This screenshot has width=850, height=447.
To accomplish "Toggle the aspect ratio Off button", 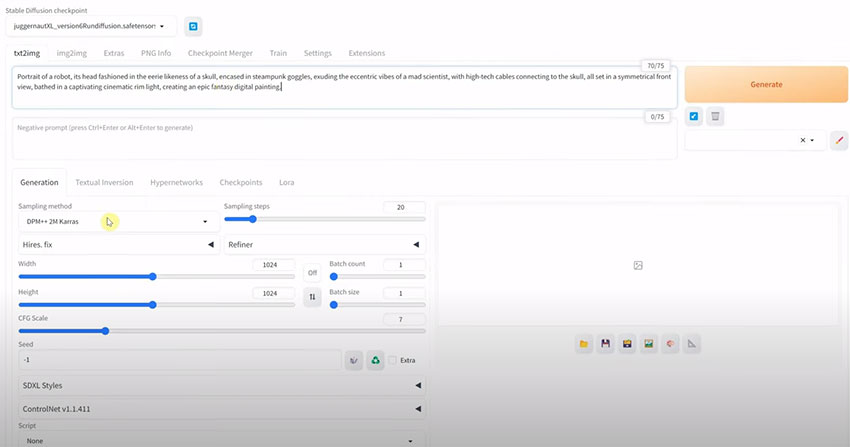I will pyautogui.click(x=312, y=273).
